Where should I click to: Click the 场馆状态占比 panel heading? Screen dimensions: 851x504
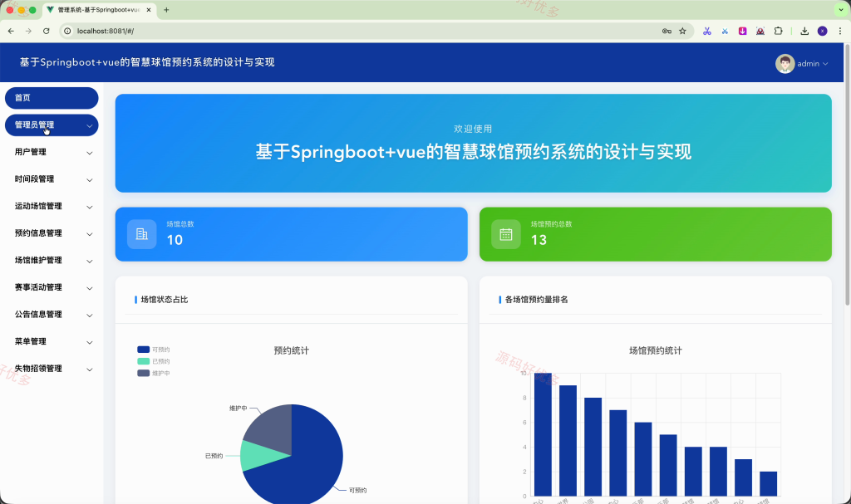coord(165,300)
